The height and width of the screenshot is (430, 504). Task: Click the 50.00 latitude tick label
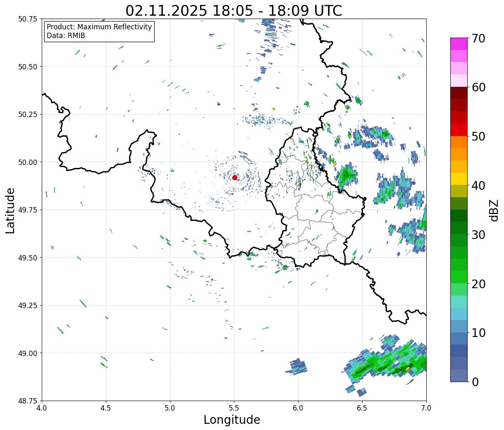pyautogui.click(x=28, y=162)
